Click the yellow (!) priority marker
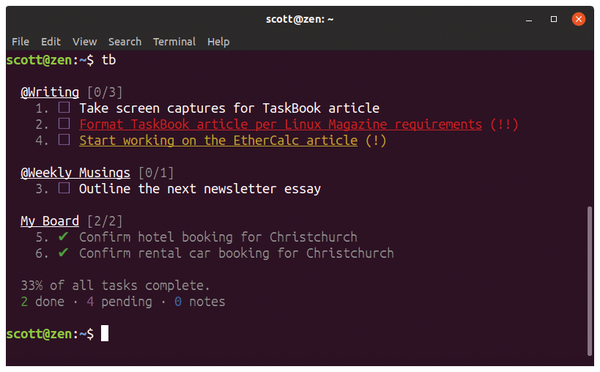This screenshot has height=372, width=600. click(376, 140)
